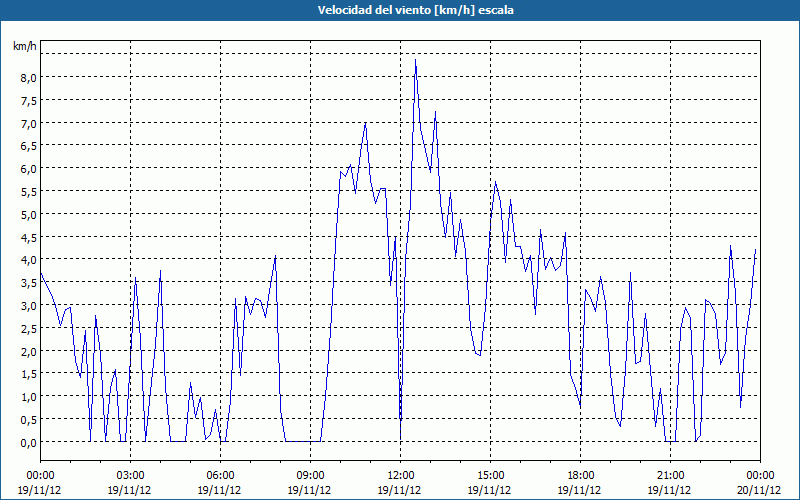Image resolution: width=800 pixels, height=500 pixels.
Task: Select the '7,5' y-axis value
Action: coord(29,101)
